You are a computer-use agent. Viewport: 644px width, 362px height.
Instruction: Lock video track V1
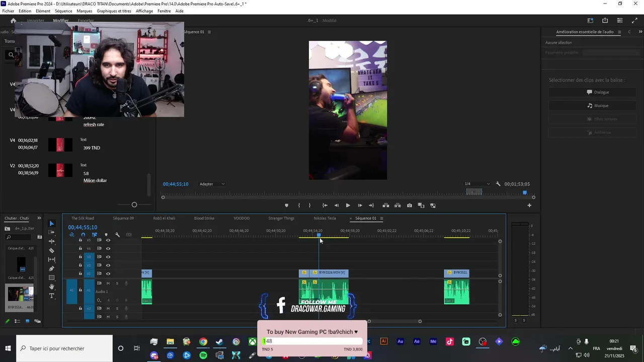(x=80, y=274)
